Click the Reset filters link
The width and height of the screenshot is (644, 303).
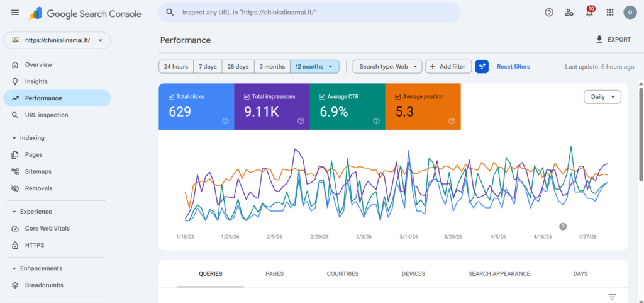pyautogui.click(x=513, y=67)
